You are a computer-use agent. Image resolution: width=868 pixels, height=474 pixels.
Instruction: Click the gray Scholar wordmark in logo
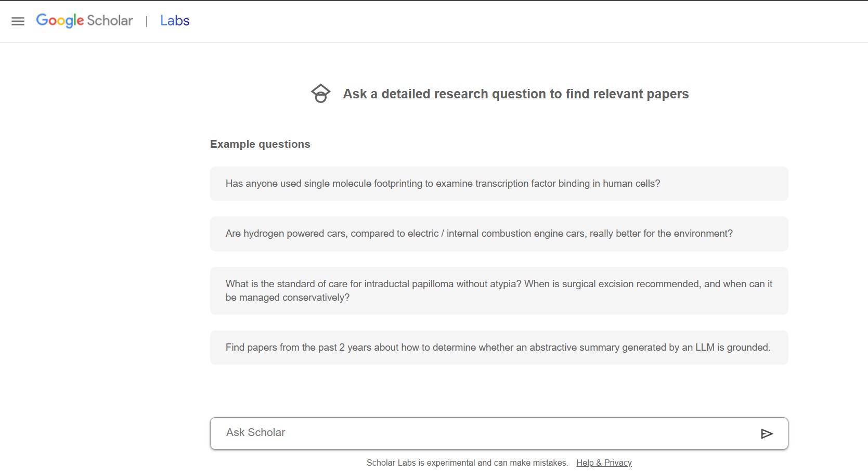click(110, 21)
